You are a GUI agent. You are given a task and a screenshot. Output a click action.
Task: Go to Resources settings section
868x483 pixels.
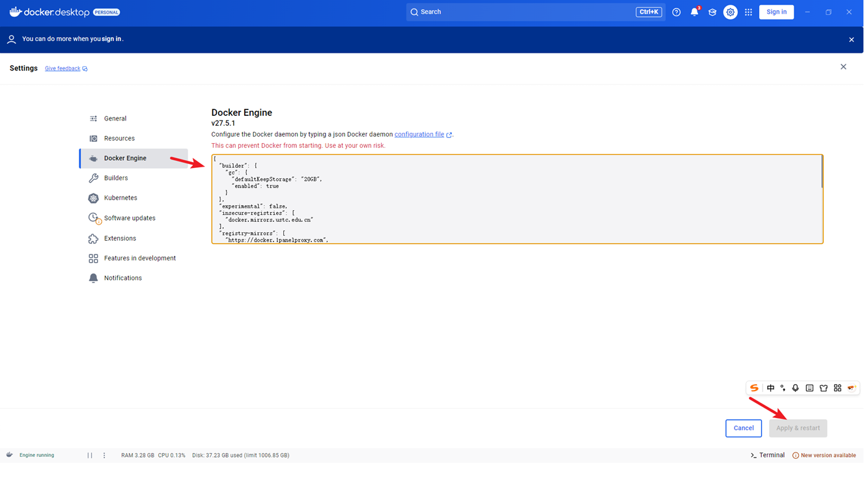pyautogui.click(x=120, y=139)
